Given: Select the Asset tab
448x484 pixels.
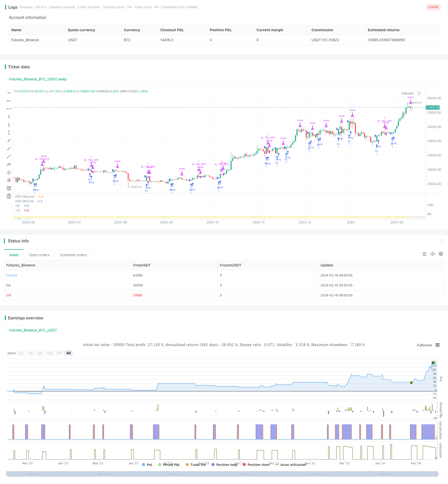Looking at the screenshot, I should tap(14, 255).
